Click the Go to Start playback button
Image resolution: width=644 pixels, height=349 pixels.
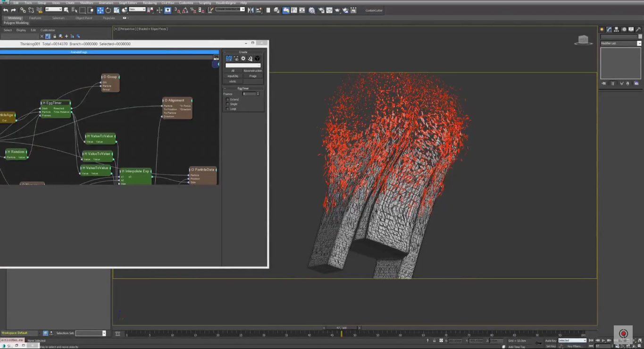(x=591, y=340)
